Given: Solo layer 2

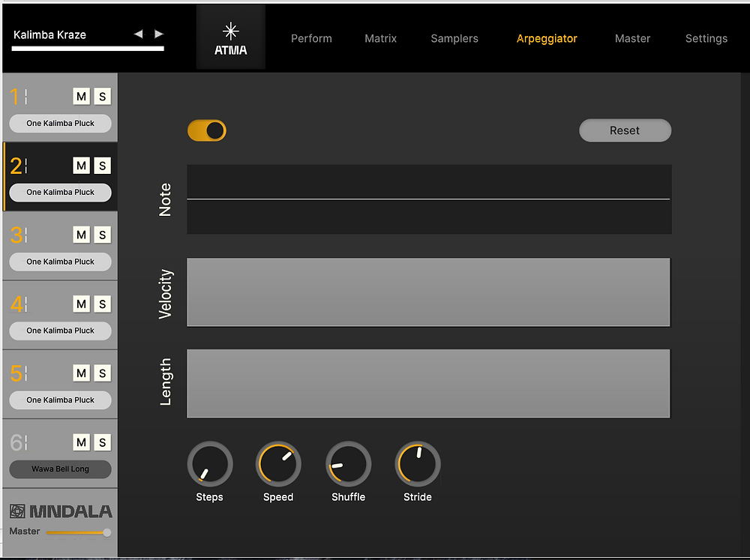Looking at the screenshot, I should click(x=102, y=166).
